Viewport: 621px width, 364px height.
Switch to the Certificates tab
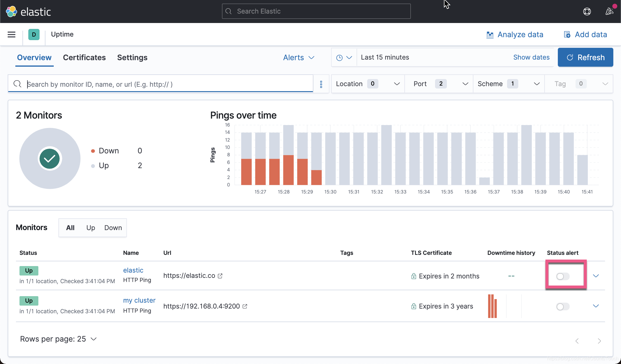pyautogui.click(x=84, y=58)
